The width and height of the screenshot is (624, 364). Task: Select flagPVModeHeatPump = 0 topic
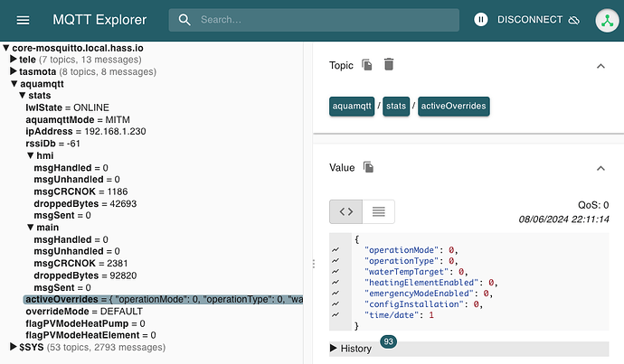85,323
